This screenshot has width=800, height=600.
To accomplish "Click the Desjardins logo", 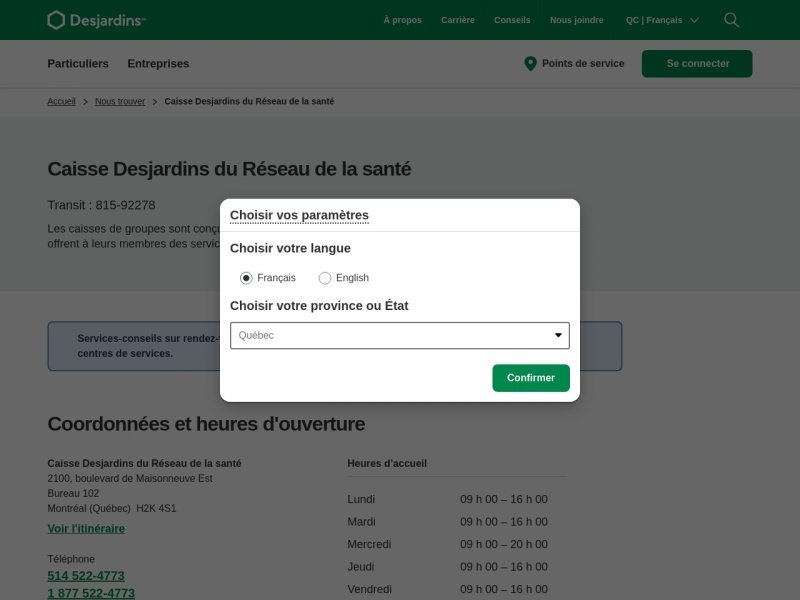I will (96, 20).
